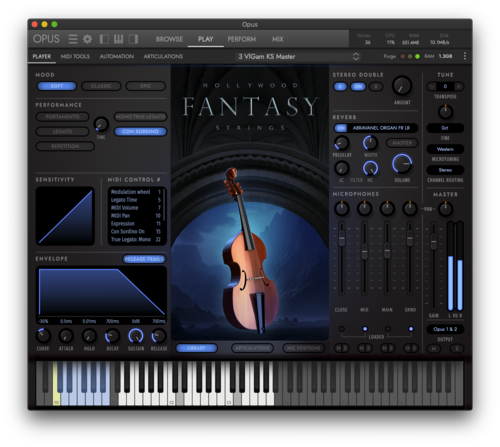Click the envelope Curve knob
Viewport: 500px width, 447px height.
tap(43, 336)
